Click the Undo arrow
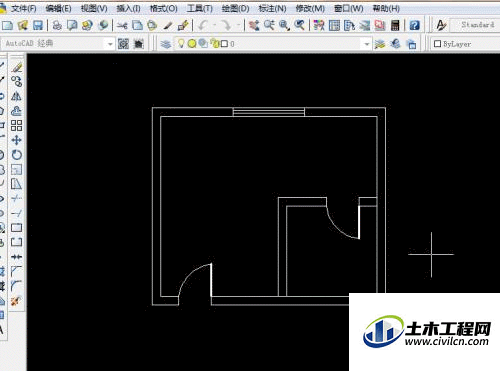500x371 pixels. pyautogui.click(x=203, y=25)
